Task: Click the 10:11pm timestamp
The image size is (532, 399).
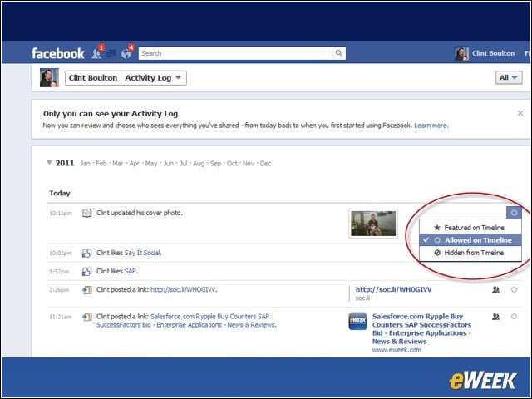Action: pos(61,214)
